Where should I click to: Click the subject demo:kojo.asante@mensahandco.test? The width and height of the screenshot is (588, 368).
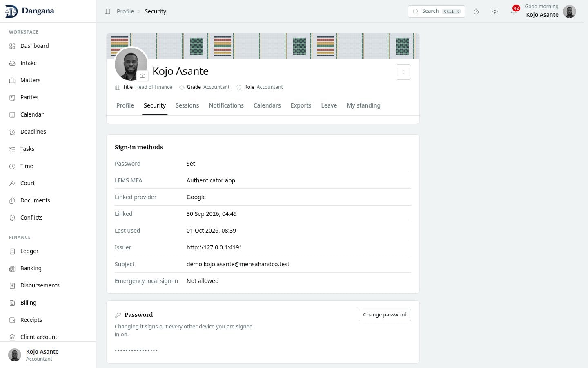click(238, 264)
